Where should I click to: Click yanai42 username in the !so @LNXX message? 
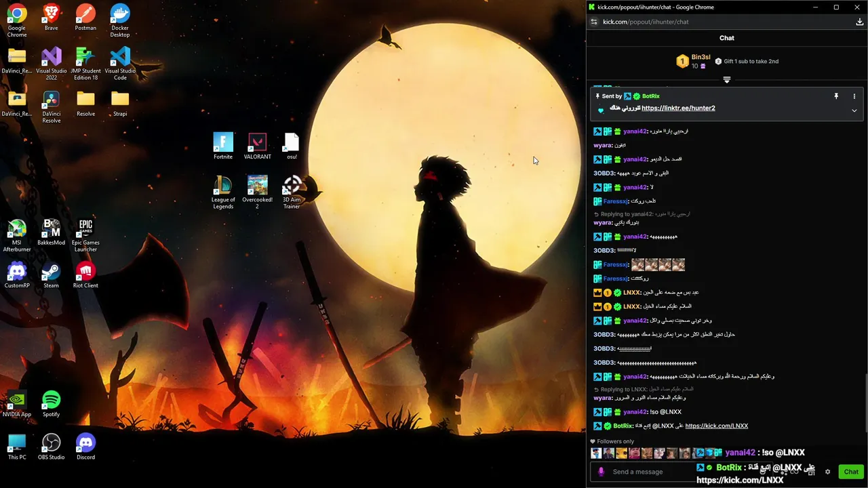pos(635,412)
